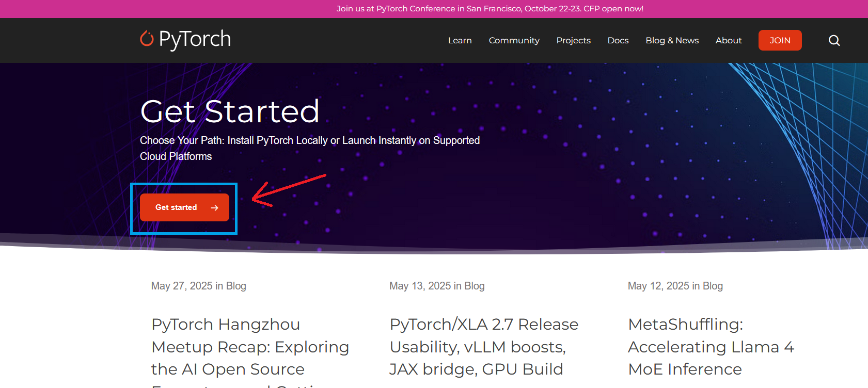The image size is (868, 388).
Task: Click the 'May 27, 2025 in Blog' text
Action: (198, 286)
